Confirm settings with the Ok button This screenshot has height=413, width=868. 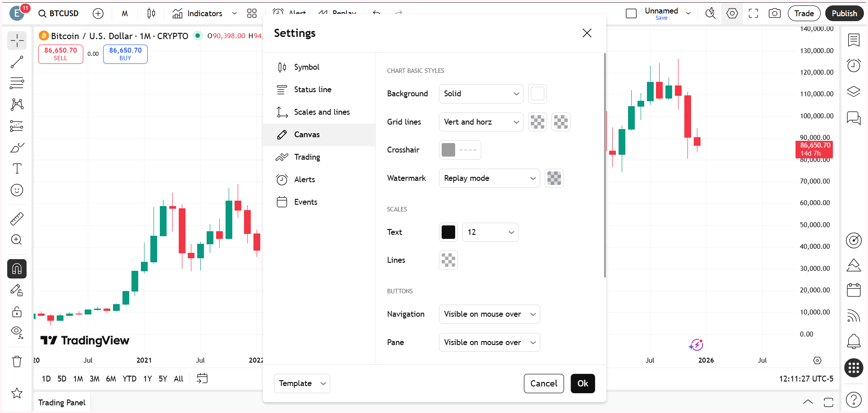(583, 383)
